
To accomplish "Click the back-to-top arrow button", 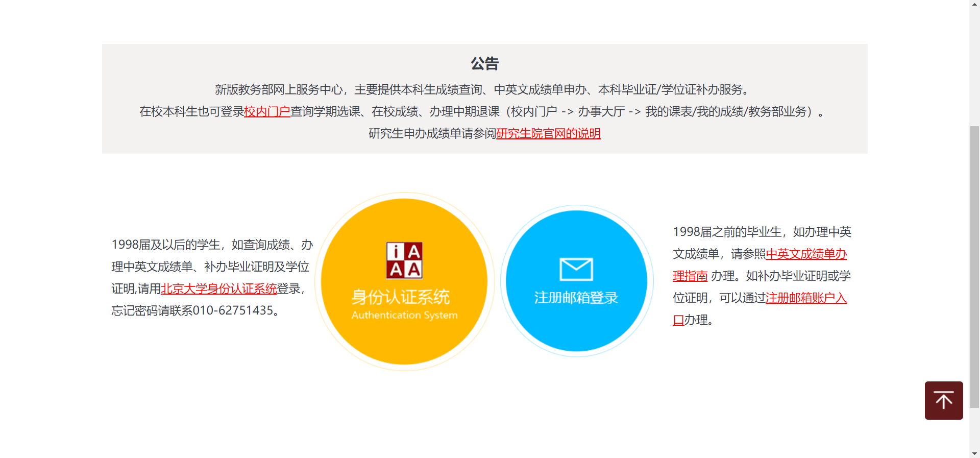I will [x=944, y=400].
